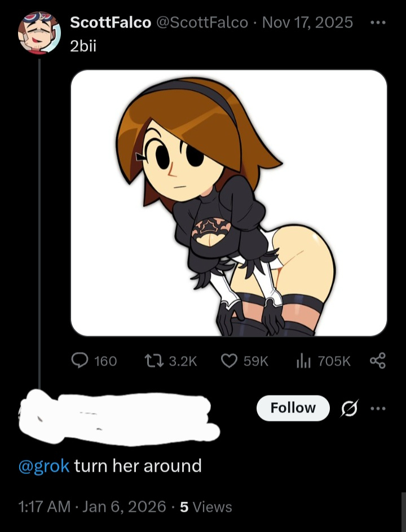Click the "2bii" post text
406x532 pixels.
(83, 46)
